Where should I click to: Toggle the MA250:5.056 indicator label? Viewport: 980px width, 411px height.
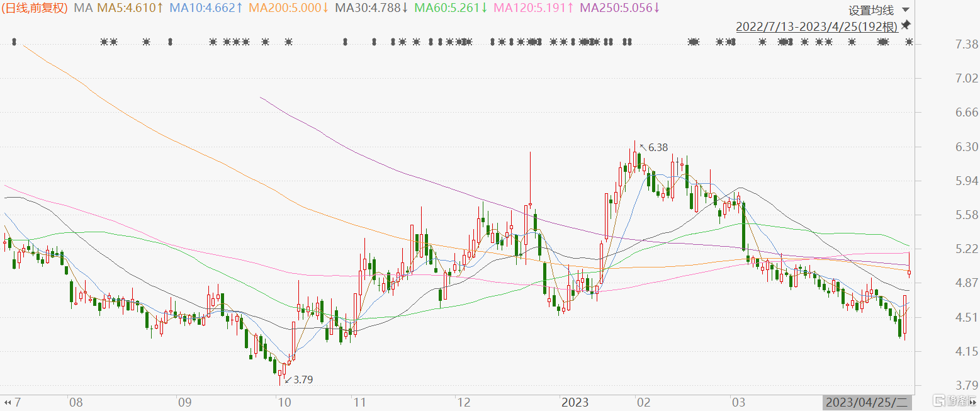click(x=620, y=8)
